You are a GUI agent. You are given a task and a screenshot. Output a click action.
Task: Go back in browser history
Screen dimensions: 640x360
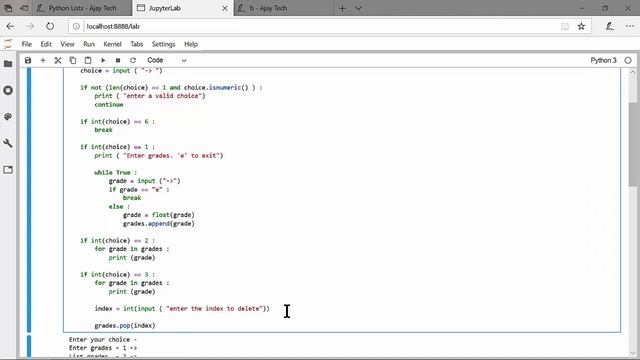pos(11,26)
